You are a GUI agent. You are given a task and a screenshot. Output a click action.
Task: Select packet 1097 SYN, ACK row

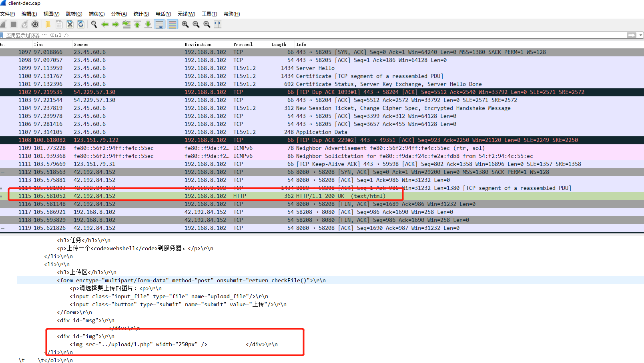pyautogui.click(x=322, y=52)
